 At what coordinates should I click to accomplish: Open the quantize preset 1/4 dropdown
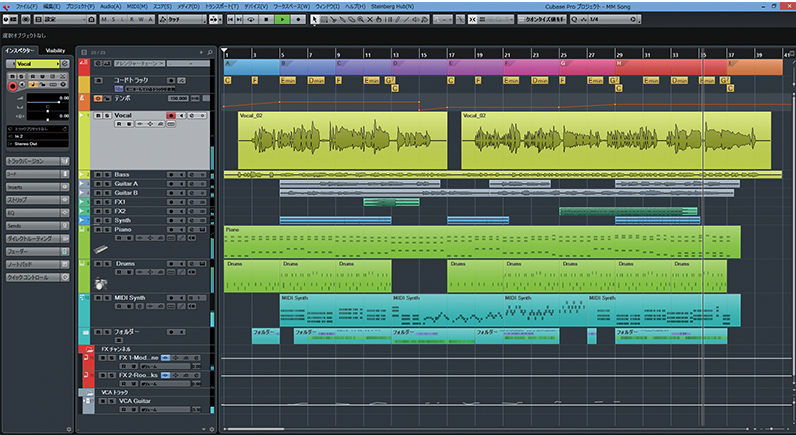point(612,19)
